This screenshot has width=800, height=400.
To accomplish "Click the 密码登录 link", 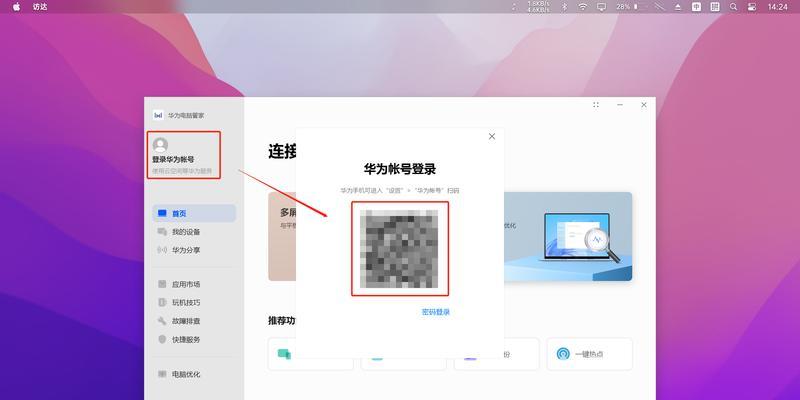I will [x=436, y=312].
